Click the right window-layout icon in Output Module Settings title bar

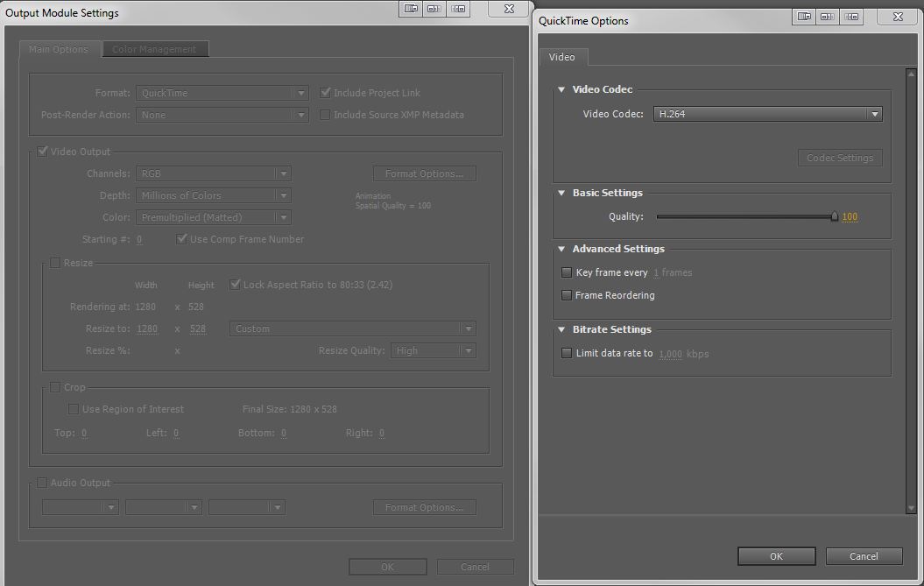458,9
